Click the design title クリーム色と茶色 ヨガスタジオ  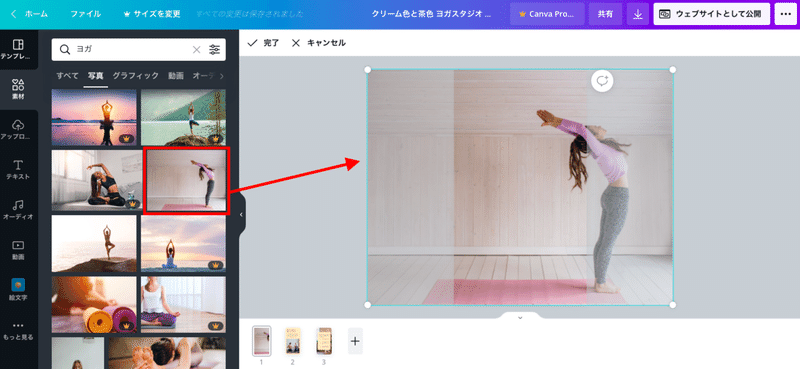tap(432, 14)
